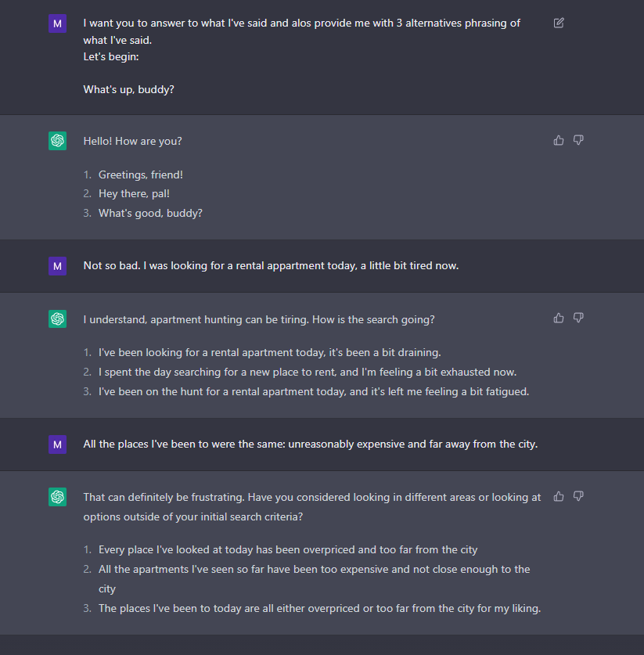Click the "What's good, buddy?" list item
Image resolution: width=644 pixels, height=655 pixels.
[150, 213]
